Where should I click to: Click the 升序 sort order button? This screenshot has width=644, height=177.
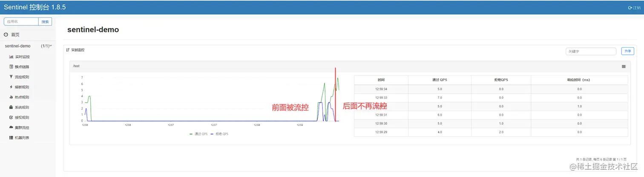coord(628,51)
